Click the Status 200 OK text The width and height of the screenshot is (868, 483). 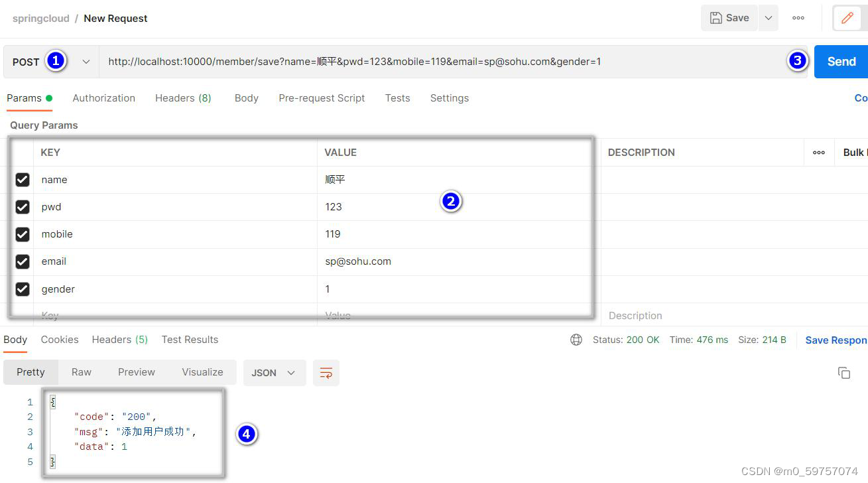tap(626, 340)
